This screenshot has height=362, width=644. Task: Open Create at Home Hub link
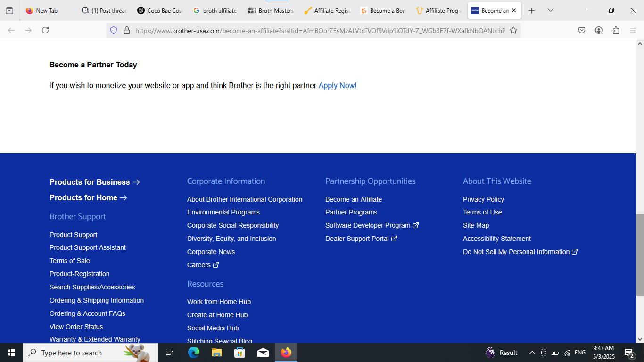217,315
